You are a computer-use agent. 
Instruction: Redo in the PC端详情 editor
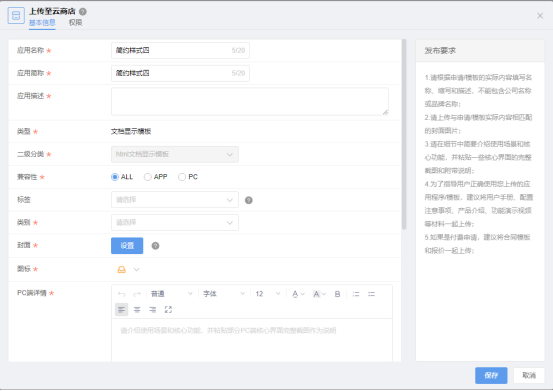(137, 294)
